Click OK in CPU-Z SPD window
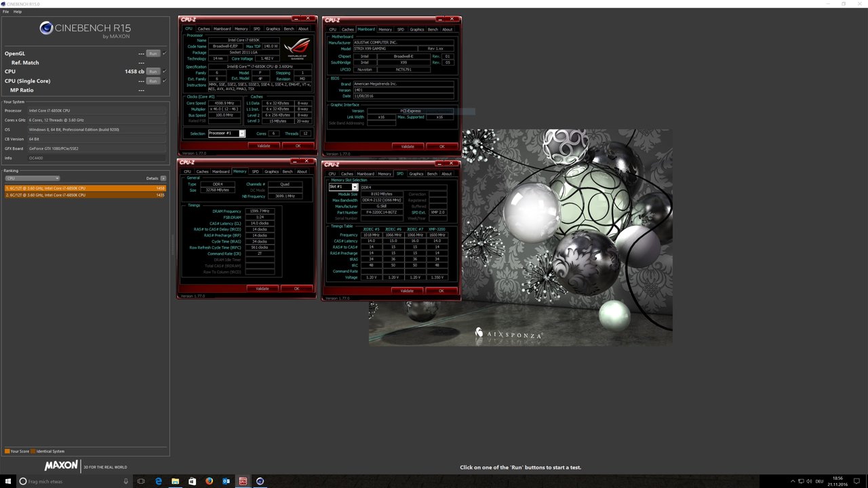This screenshot has height=488, width=868. click(441, 291)
